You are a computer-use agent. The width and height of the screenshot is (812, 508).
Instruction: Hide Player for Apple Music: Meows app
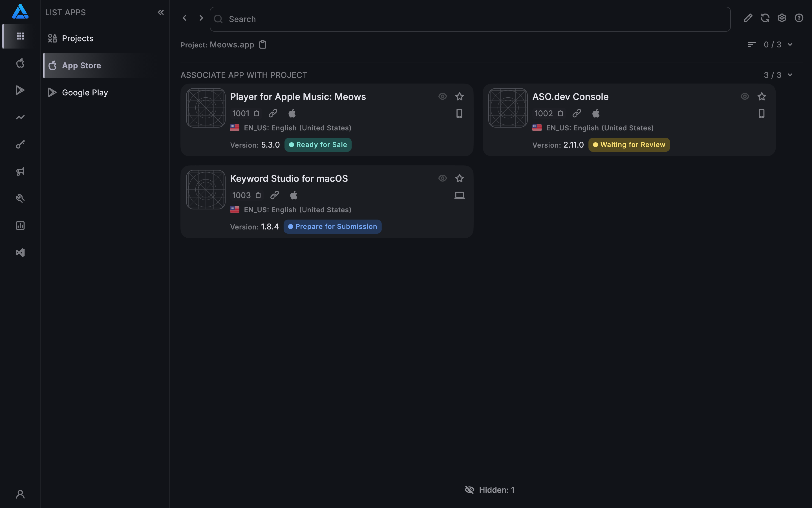443,97
